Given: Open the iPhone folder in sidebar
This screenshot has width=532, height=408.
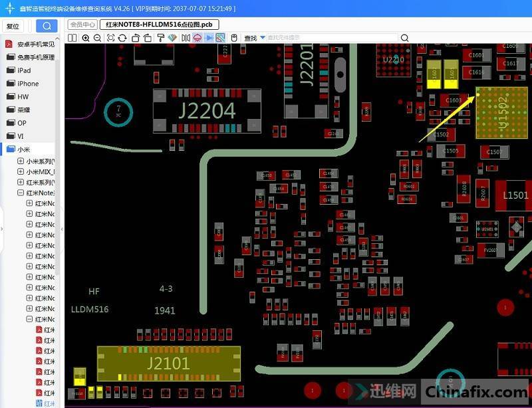Looking at the screenshot, I should click(x=27, y=84).
